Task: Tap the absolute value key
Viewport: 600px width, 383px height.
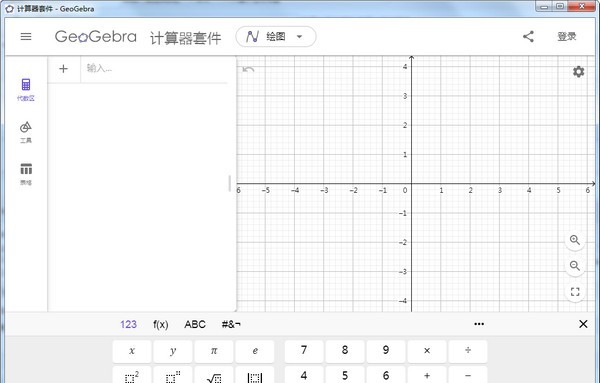Action: point(255,375)
